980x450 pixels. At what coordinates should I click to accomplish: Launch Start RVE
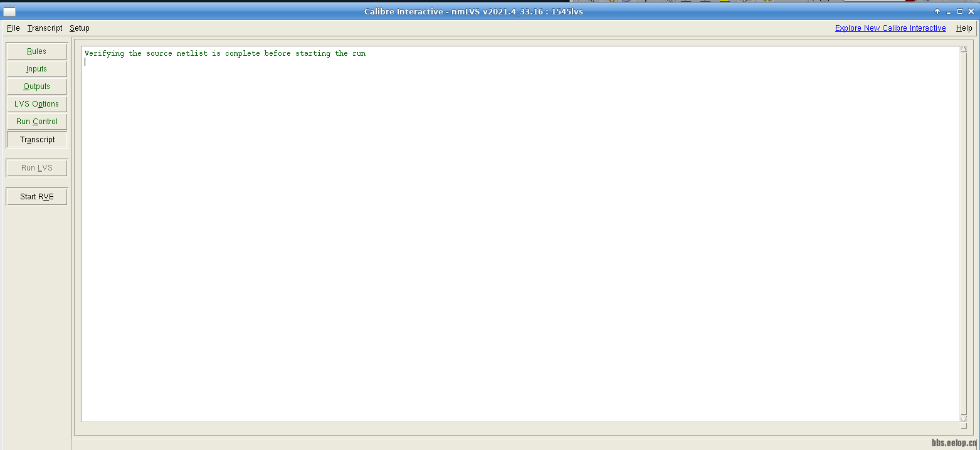37,197
